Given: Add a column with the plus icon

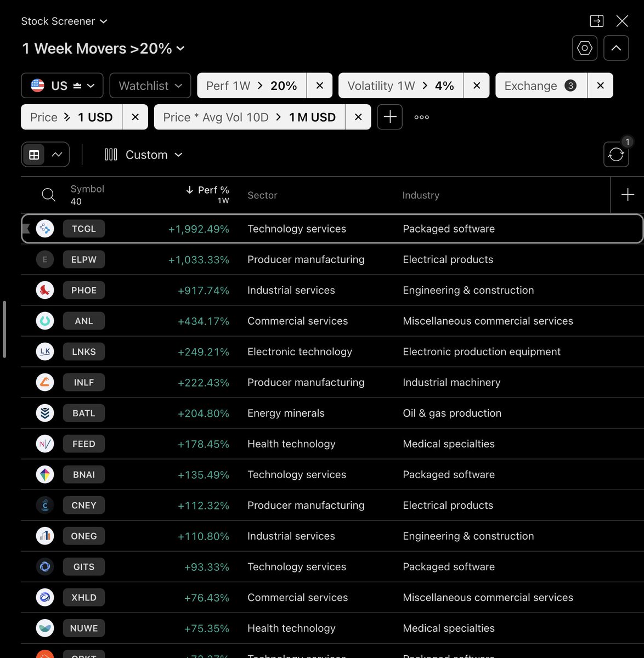Looking at the screenshot, I should [x=628, y=195].
